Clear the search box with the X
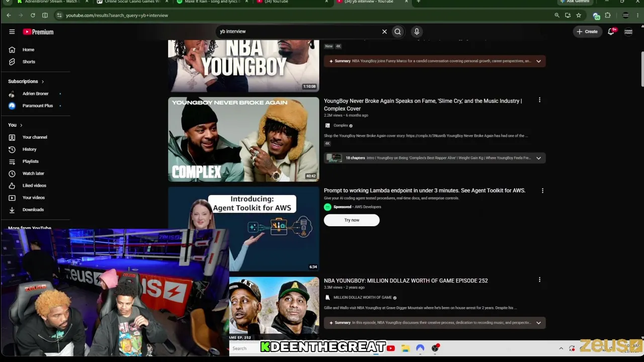 tap(384, 31)
